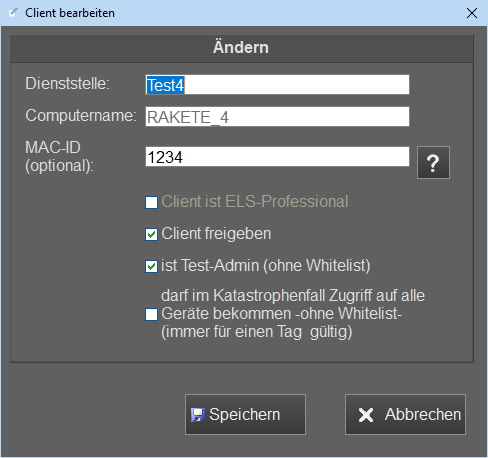Disable ist Test-Admin checkbox
This screenshot has width=488, height=458.
[x=151, y=266]
